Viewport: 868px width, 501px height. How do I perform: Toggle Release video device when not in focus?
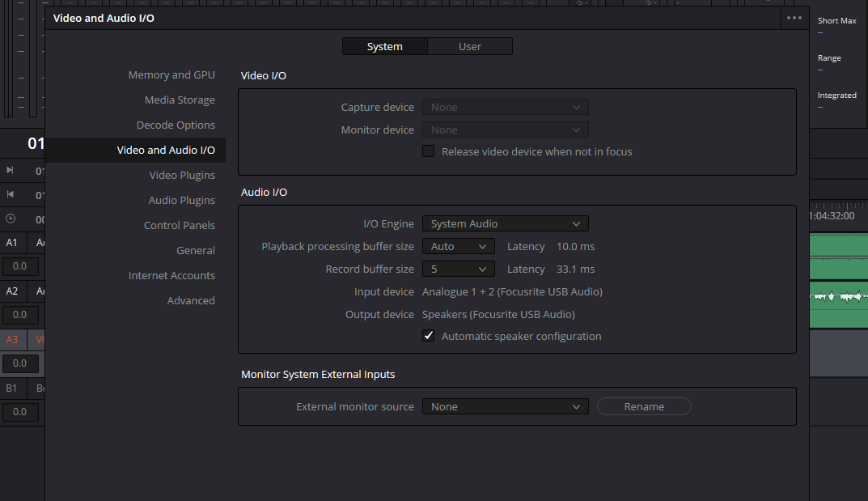(429, 151)
